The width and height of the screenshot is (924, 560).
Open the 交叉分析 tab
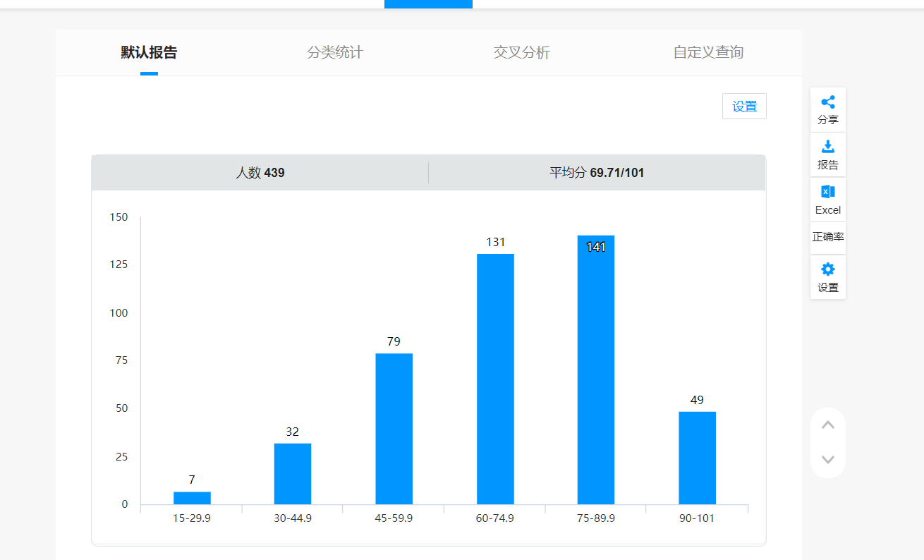tap(522, 52)
